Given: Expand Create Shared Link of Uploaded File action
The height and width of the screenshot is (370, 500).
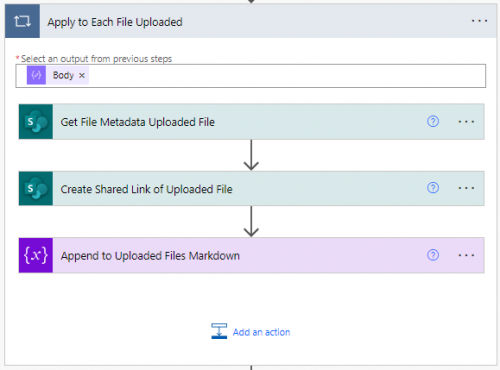Looking at the screenshot, I should click(x=251, y=188).
